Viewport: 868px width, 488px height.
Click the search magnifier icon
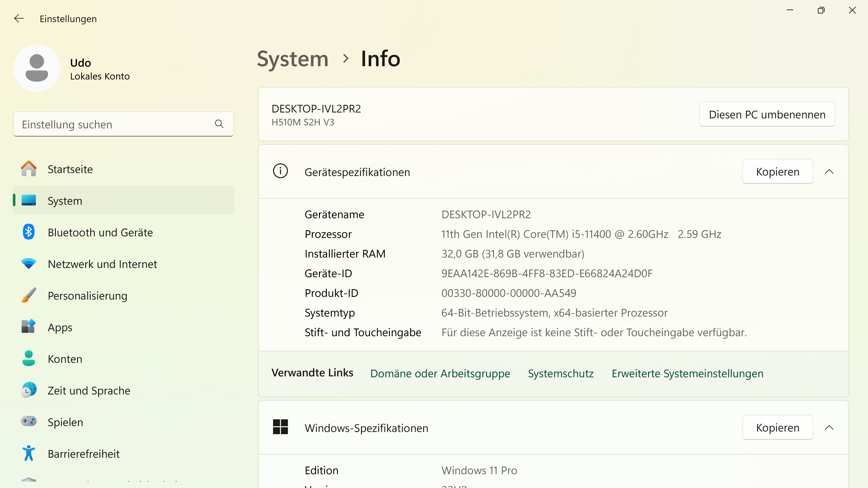tap(219, 124)
